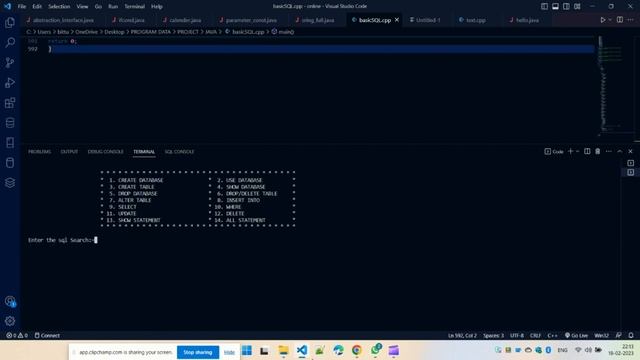Open the Selection menu

click(59, 6)
